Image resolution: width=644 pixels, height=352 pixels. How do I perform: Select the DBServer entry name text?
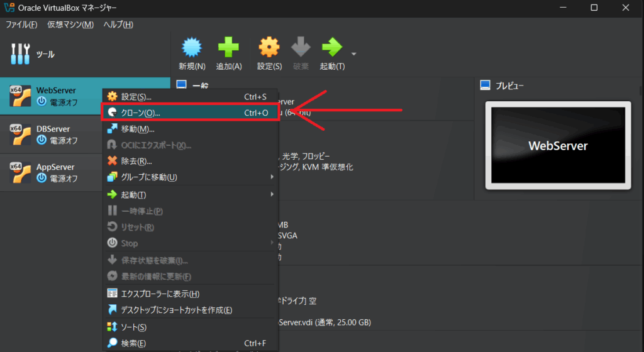point(53,129)
